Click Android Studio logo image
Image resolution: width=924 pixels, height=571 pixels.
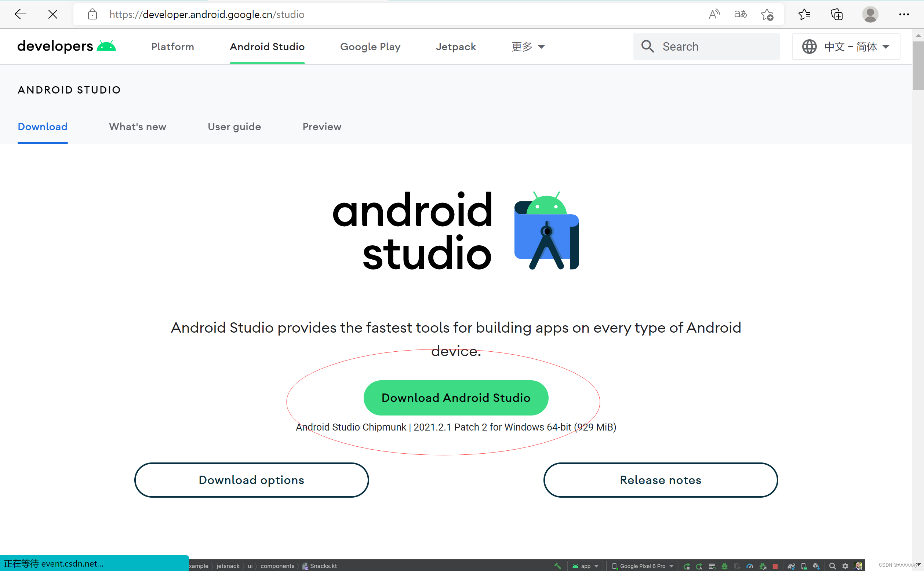pos(546,230)
